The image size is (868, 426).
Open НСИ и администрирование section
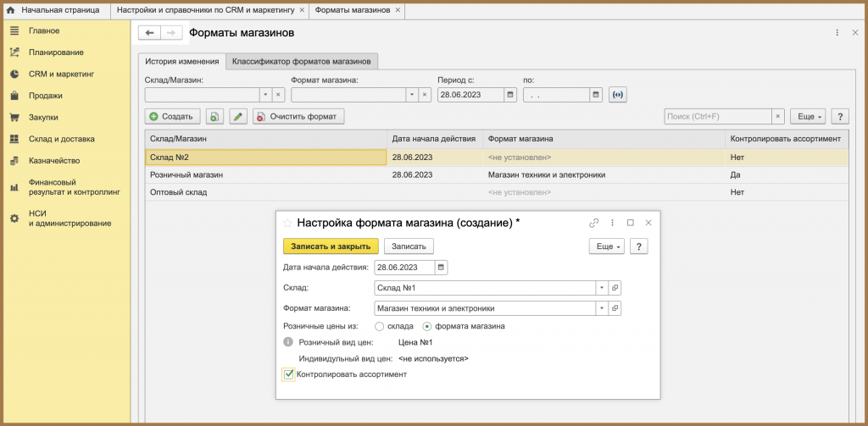click(70, 219)
